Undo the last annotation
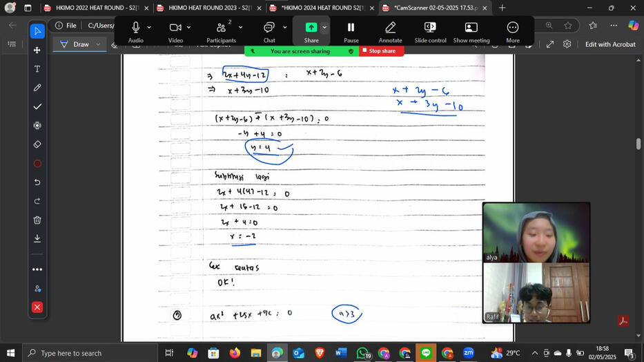The image size is (644, 362). (x=37, y=182)
